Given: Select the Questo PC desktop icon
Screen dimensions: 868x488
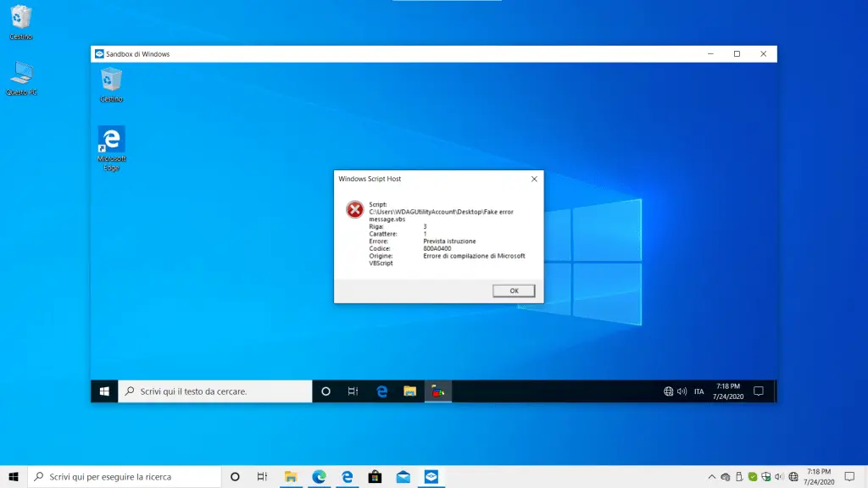Looking at the screenshot, I should pyautogui.click(x=21, y=78).
